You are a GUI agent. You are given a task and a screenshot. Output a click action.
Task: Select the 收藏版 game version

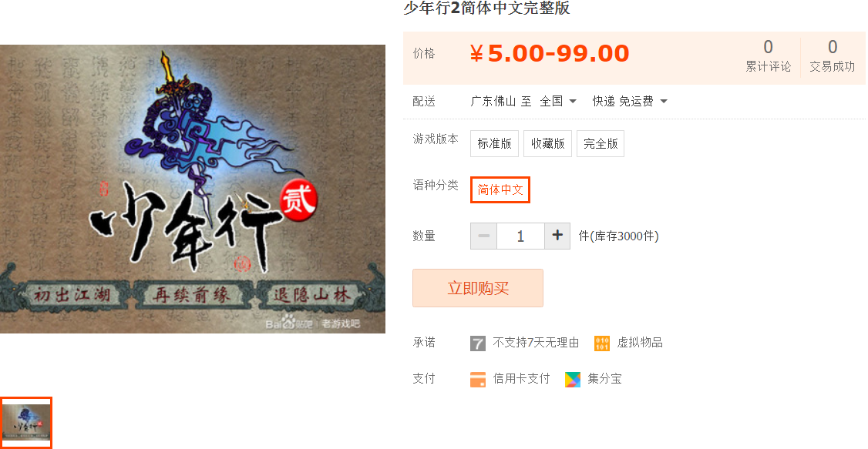pos(547,144)
